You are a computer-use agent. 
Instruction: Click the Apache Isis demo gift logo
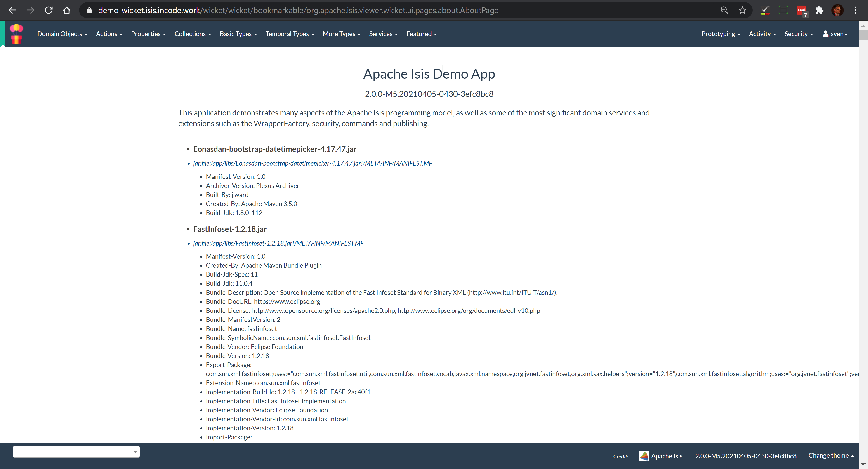[16, 34]
